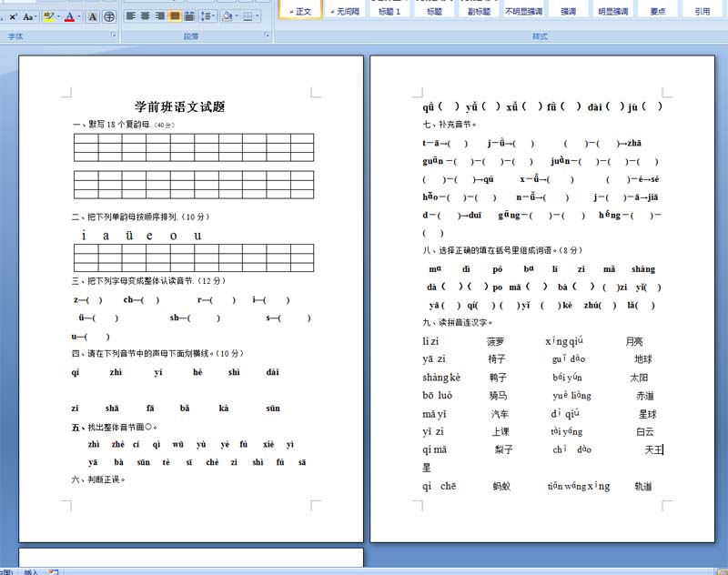Open the Change Case (Aa) tool

coord(27,17)
